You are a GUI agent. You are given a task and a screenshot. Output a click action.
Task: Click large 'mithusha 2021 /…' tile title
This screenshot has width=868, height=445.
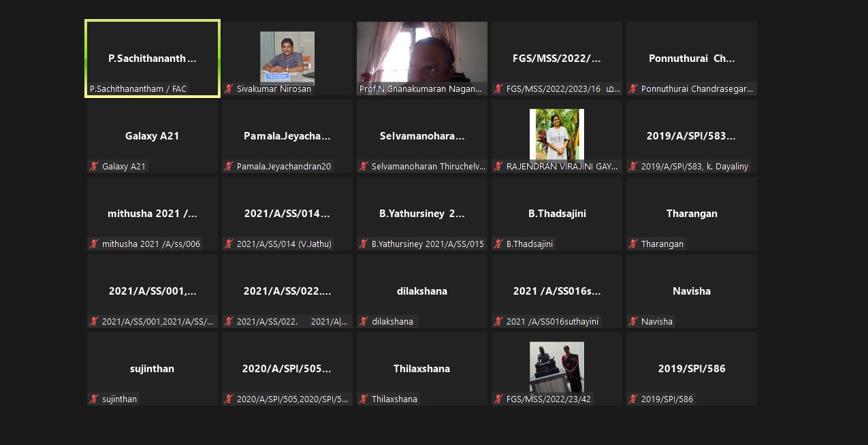coord(152,214)
